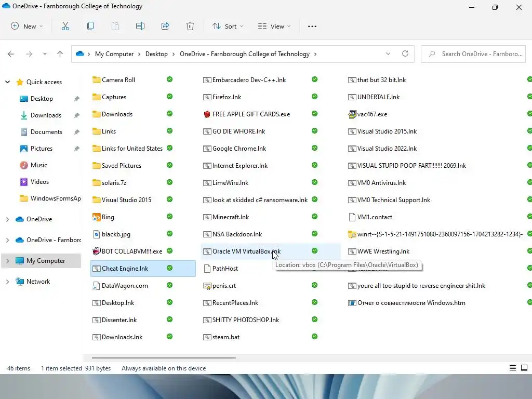
Task: Select the UNDERTALE.lnk shortcut
Action: 374,97
